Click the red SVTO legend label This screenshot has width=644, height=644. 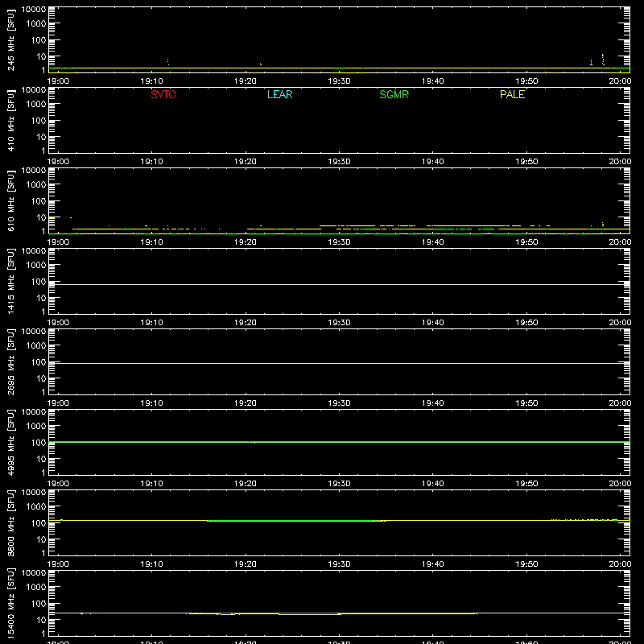pyautogui.click(x=163, y=94)
